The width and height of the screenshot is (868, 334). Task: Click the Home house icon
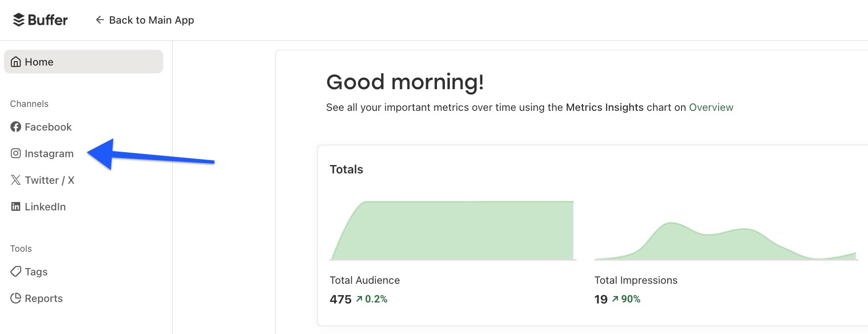[16, 62]
